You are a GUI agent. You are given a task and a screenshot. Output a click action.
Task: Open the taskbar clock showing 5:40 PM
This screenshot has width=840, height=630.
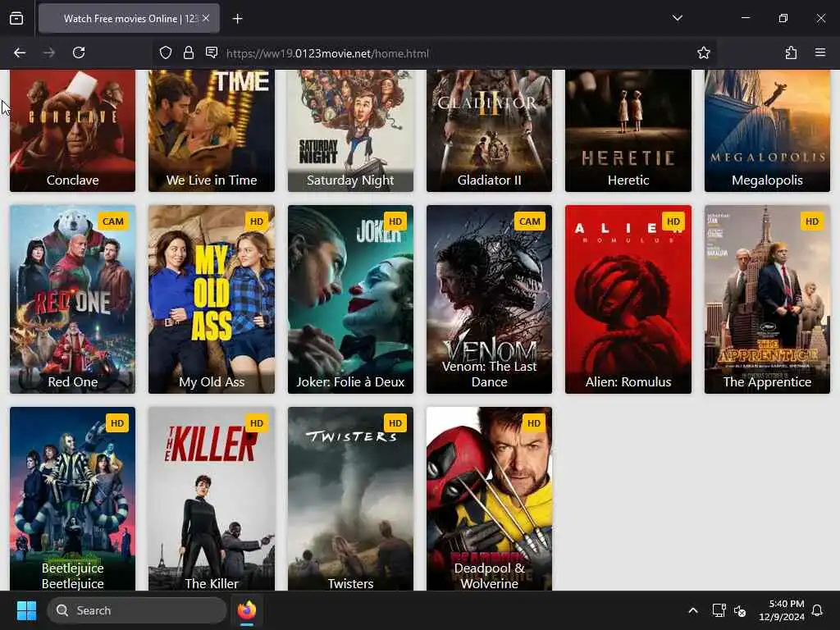coord(782,610)
